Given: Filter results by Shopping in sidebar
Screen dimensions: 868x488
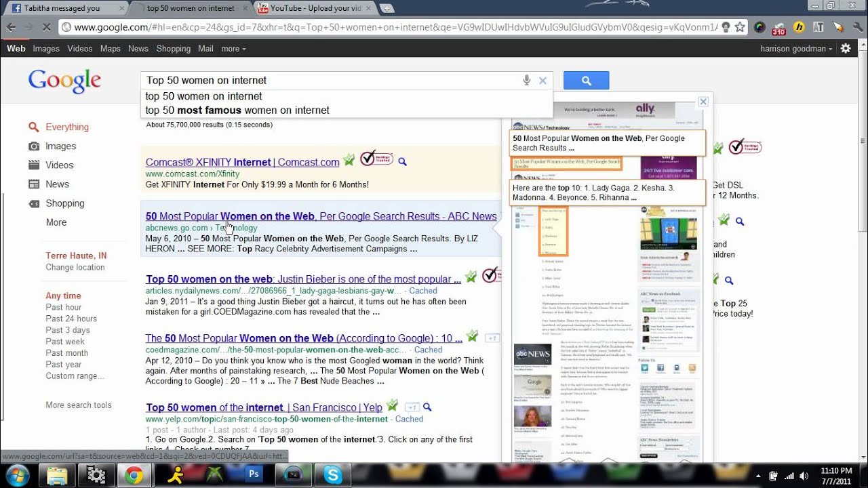Looking at the screenshot, I should coord(65,203).
